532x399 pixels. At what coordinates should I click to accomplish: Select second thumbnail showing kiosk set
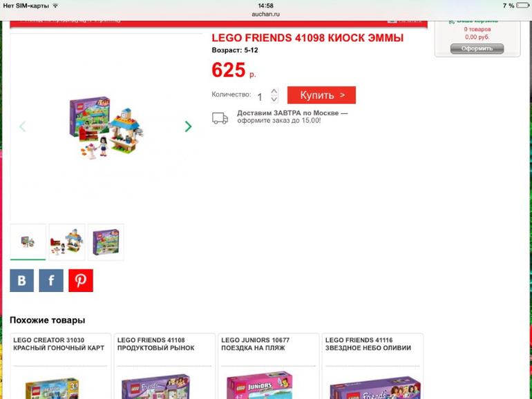pyautogui.click(x=67, y=242)
